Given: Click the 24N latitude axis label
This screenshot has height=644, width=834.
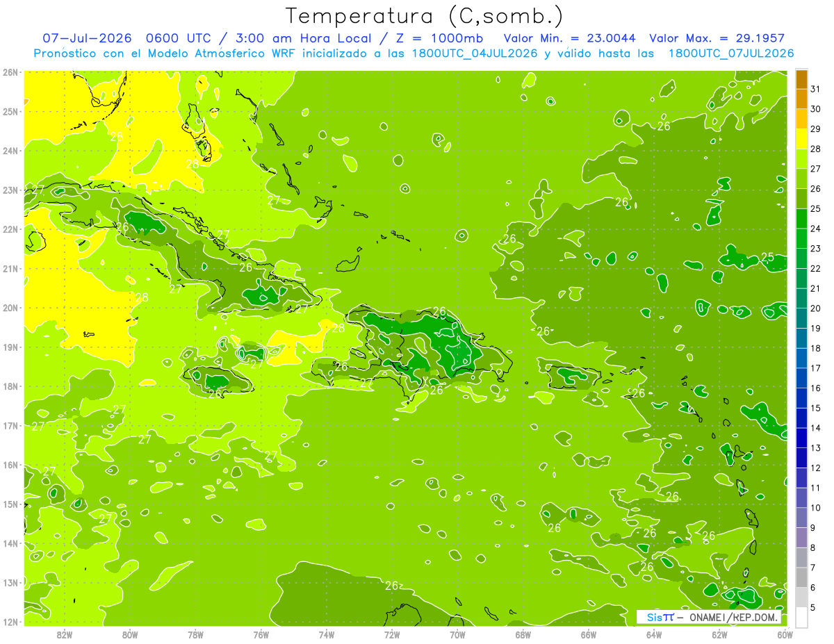Looking at the screenshot, I should coord(10,150).
